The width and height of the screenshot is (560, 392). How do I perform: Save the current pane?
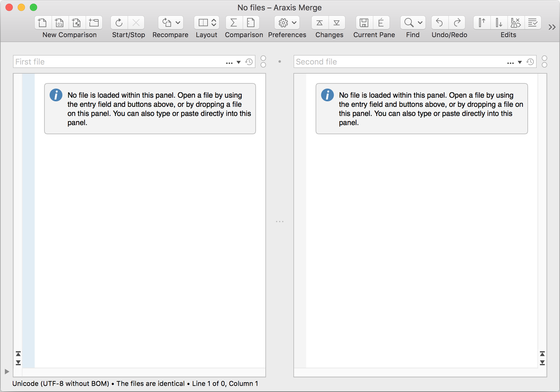pos(364,23)
